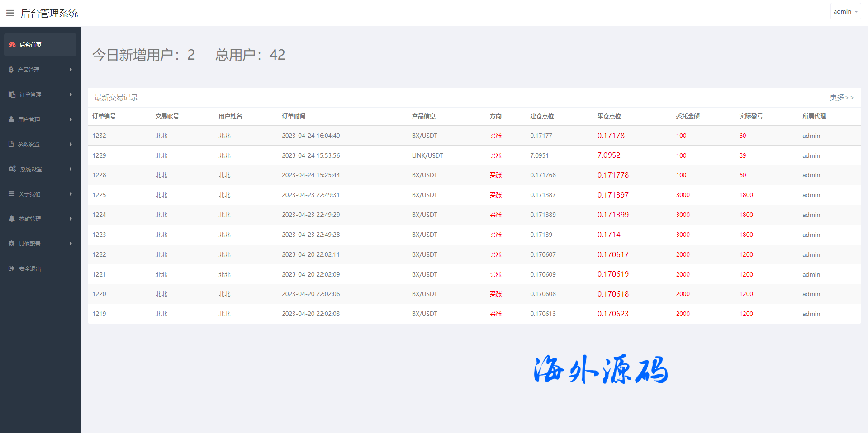868x433 pixels.
Task: Select the 关于我们 menu item
Action: 30,194
